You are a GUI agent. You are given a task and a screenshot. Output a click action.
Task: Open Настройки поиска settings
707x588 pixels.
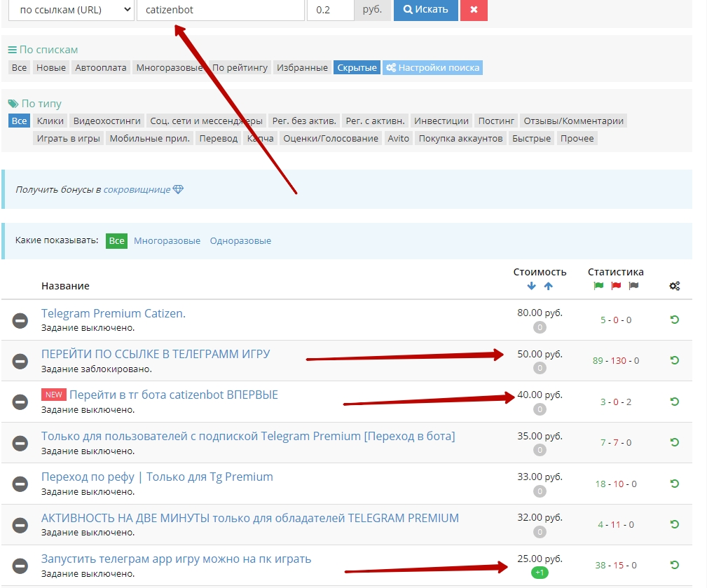[433, 68]
